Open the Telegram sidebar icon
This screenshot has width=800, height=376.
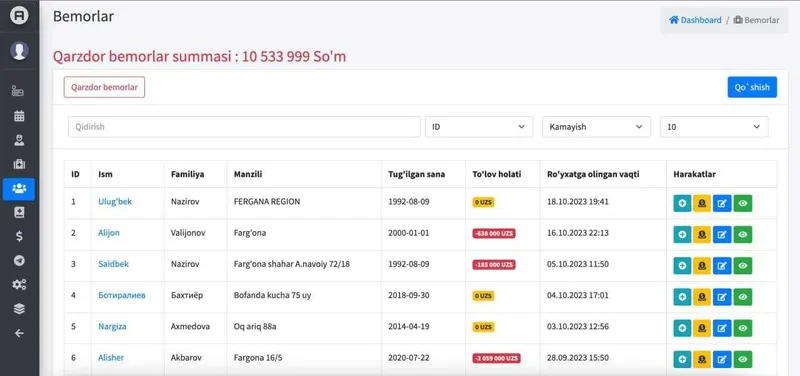[x=19, y=260]
